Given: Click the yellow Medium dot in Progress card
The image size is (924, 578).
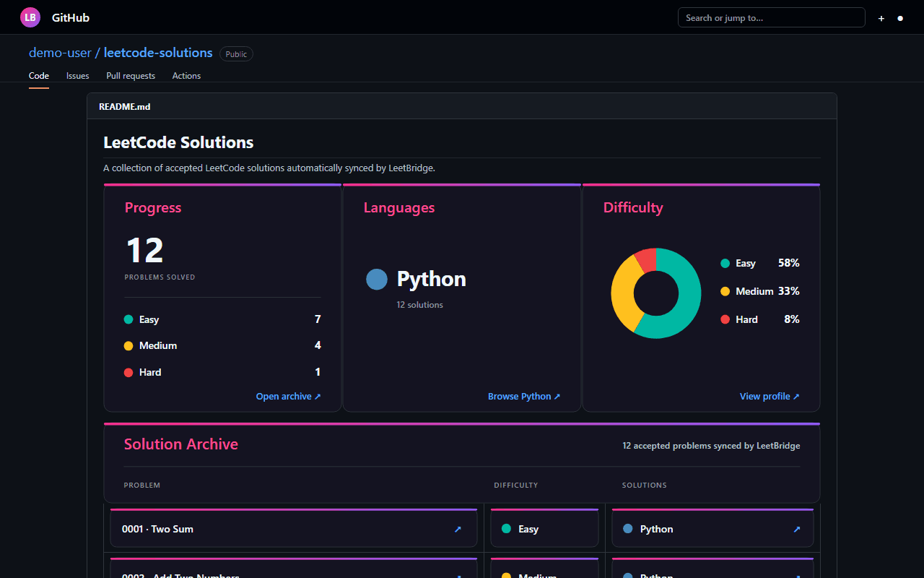Looking at the screenshot, I should [128, 346].
